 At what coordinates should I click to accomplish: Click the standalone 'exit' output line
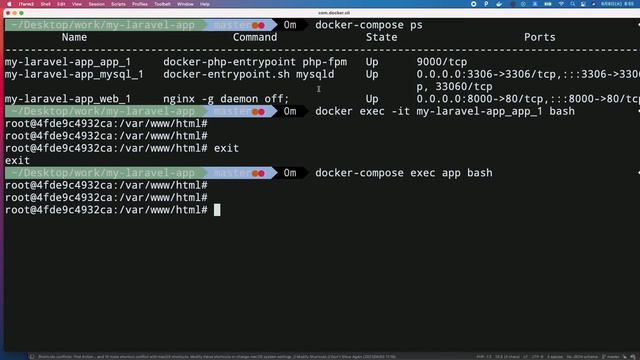click(x=18, y=160)
